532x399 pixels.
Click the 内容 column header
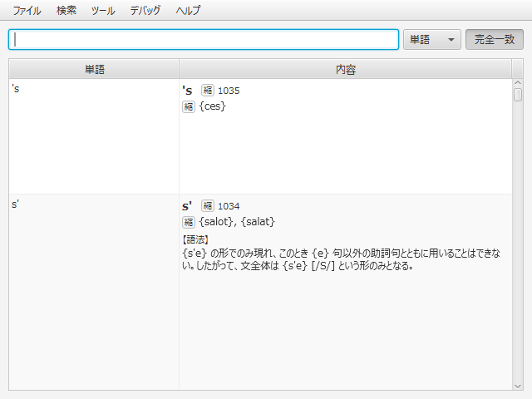[x=345, y=70]
